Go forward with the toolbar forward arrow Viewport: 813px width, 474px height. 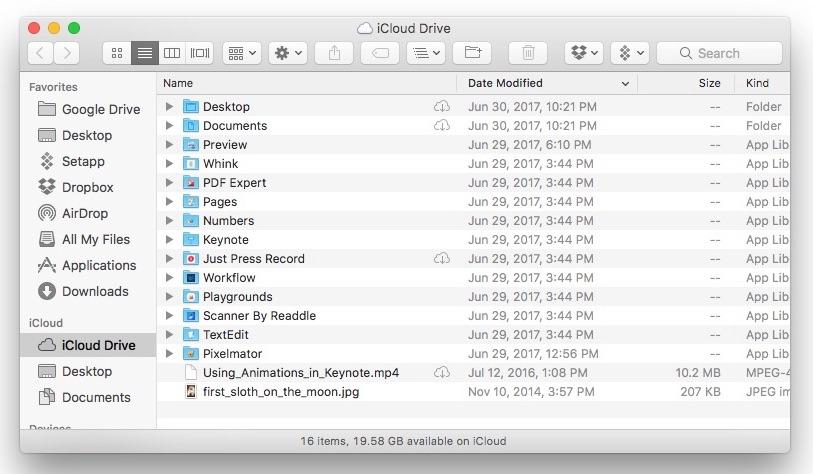[x=67, y=53]
